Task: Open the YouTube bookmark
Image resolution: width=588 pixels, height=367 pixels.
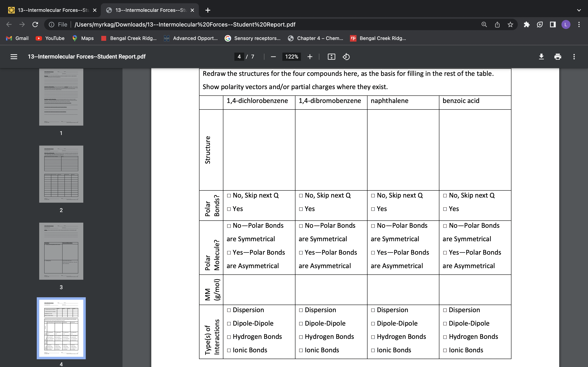Action: [x=50, y=38]
